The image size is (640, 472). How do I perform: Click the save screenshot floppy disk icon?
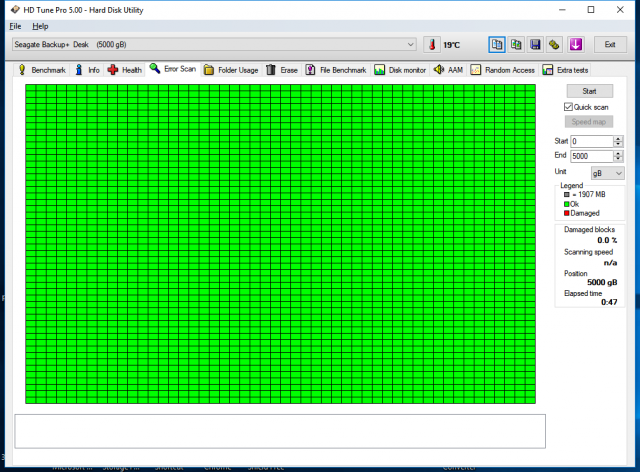[535, 45]
